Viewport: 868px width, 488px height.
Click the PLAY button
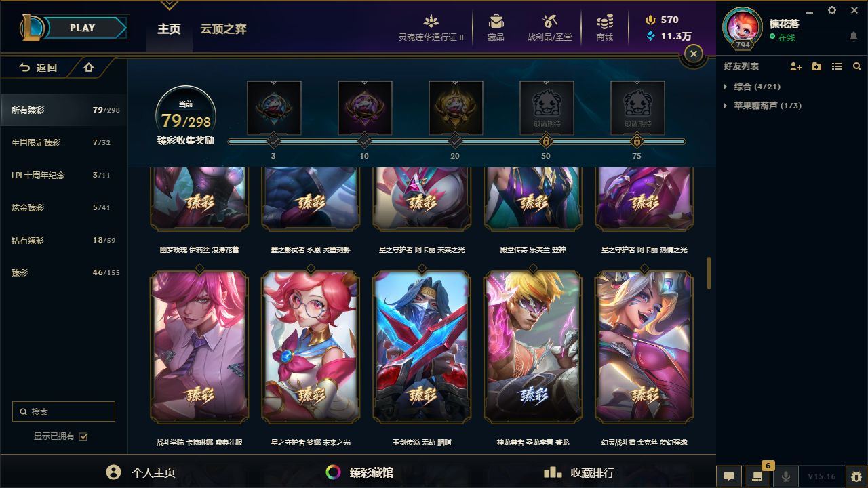click(83, 28)
